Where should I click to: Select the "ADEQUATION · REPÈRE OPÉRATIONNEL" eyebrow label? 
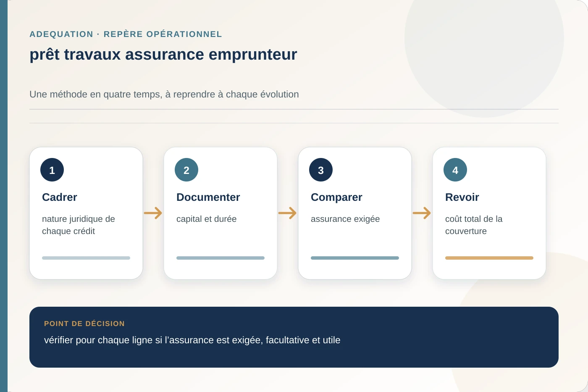click(126, 34)
